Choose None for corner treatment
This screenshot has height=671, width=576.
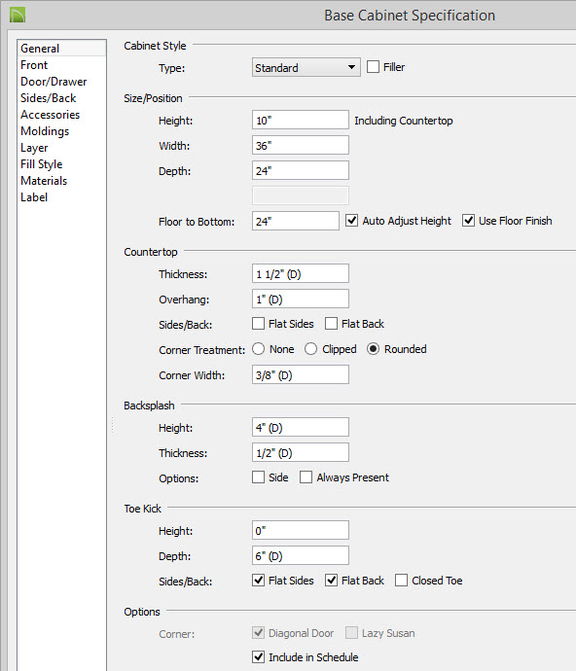tap(258, 349)
